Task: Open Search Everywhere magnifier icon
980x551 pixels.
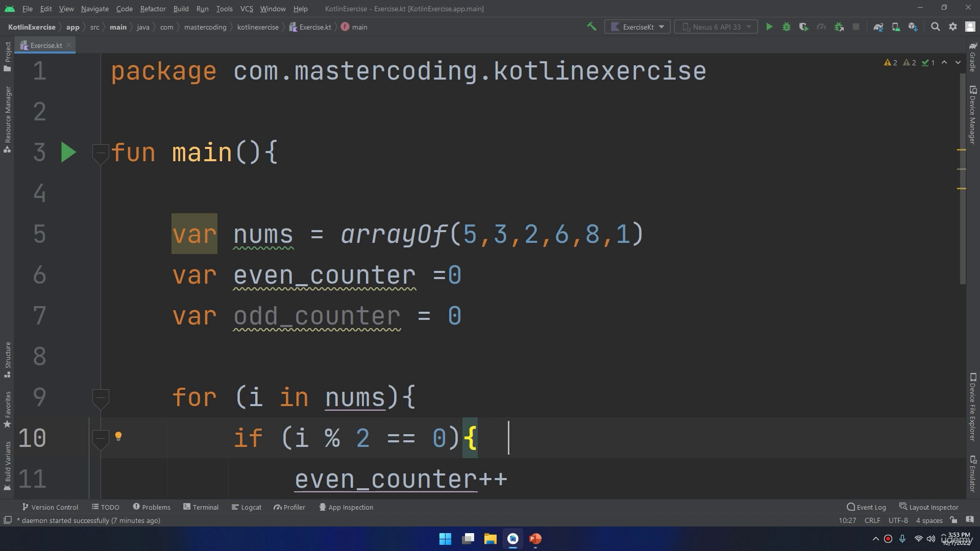Action: [936, 27]
